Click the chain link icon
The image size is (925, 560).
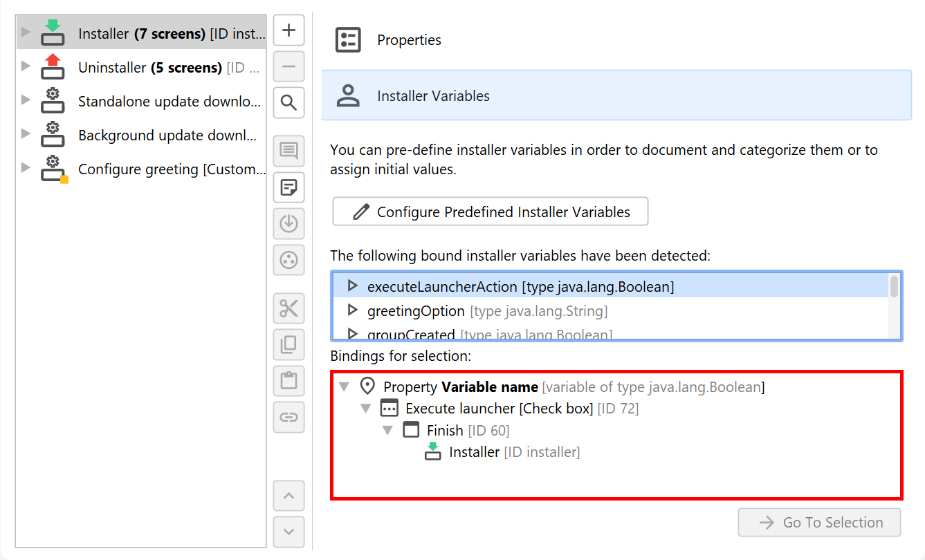click(x=289, y=417)
